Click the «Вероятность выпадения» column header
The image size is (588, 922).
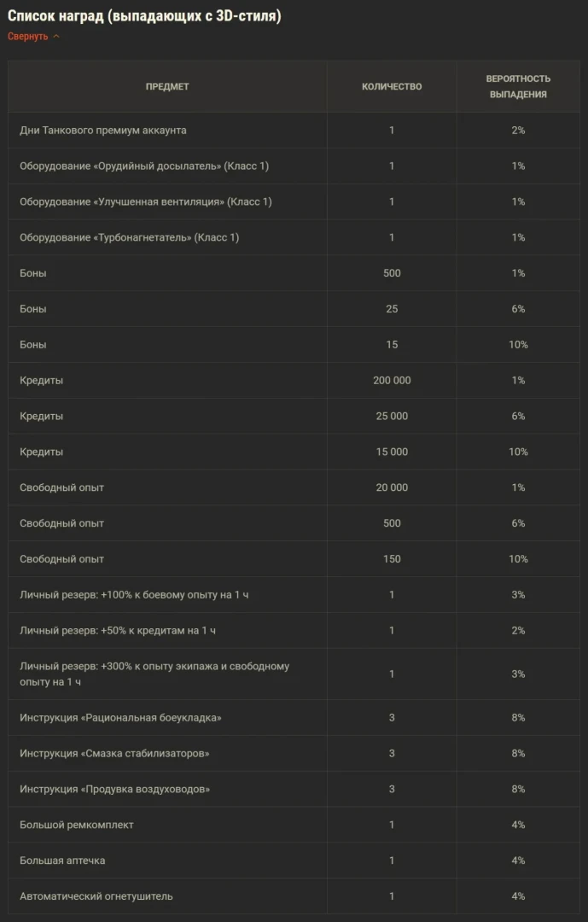coord(518,86)
